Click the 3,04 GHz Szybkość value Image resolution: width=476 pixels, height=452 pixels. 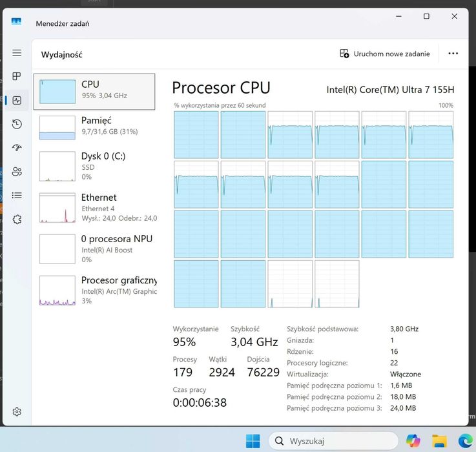tap(254, 342)
